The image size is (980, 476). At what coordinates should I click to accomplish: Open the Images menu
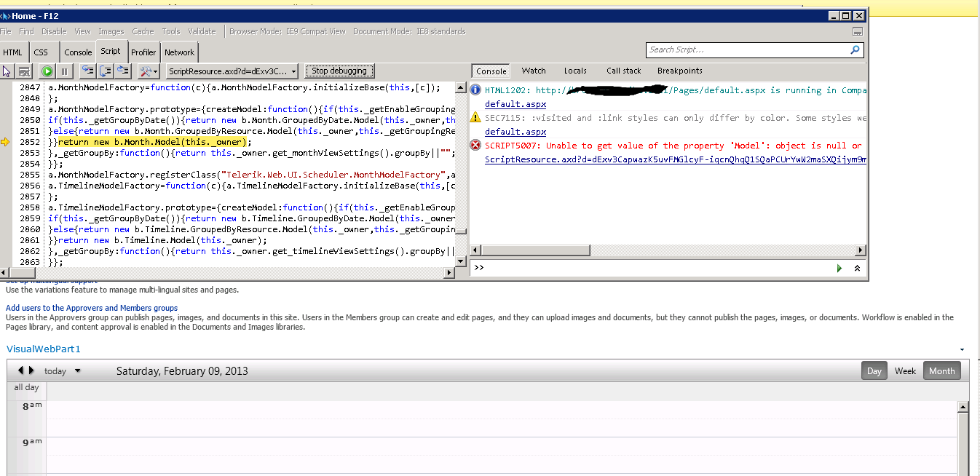[x=111, y=31]
